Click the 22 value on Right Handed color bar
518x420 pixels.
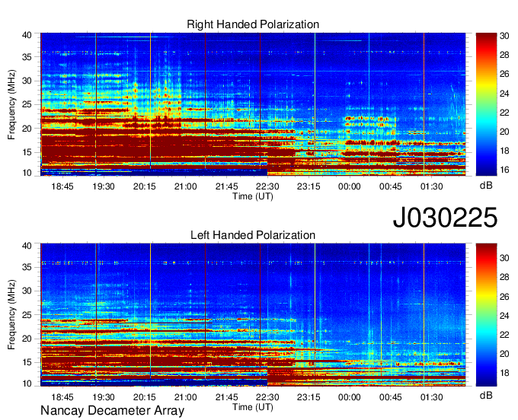[504, 113]
